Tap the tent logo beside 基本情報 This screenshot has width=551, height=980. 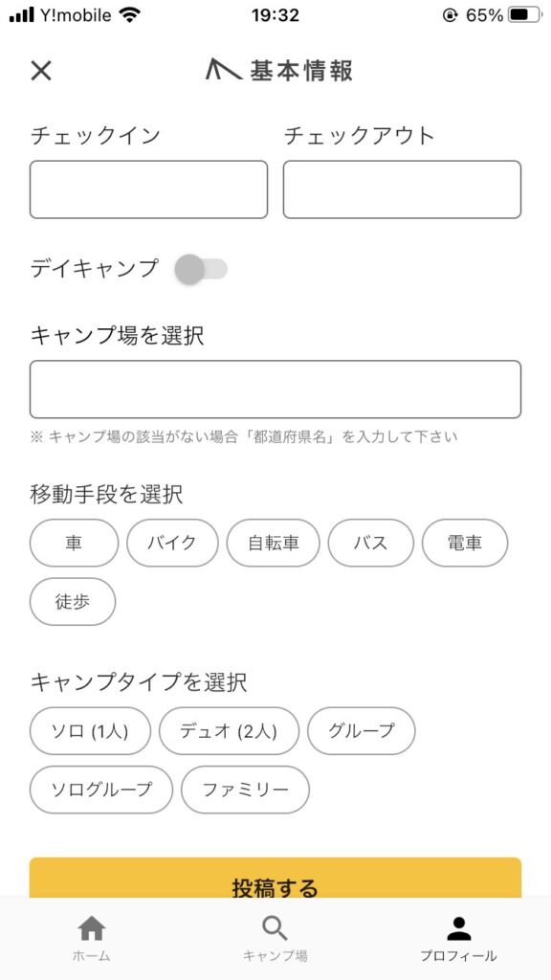224,69
